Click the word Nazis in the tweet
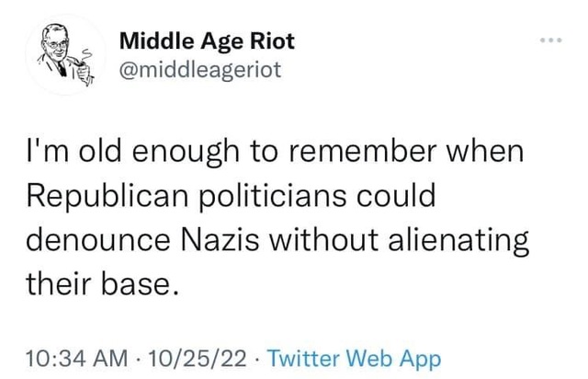The width and height of the screenshot is (588, 379). coord(220,240)
